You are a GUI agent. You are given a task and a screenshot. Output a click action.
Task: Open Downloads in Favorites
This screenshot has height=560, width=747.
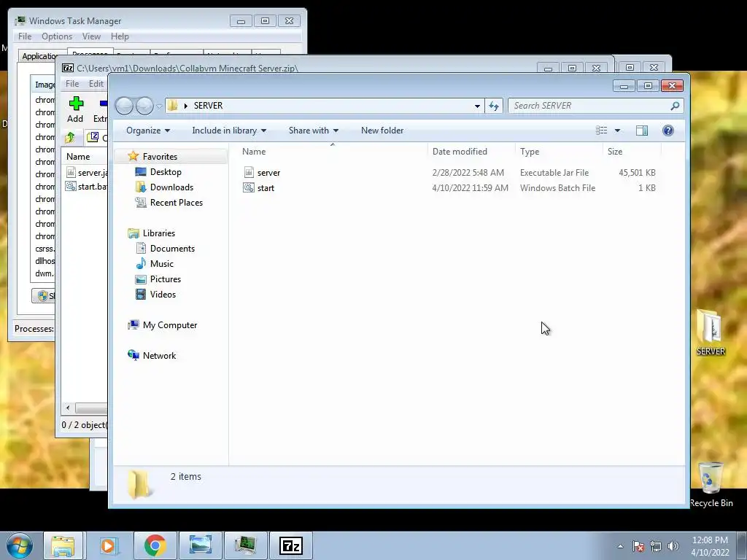click(171, 187)
